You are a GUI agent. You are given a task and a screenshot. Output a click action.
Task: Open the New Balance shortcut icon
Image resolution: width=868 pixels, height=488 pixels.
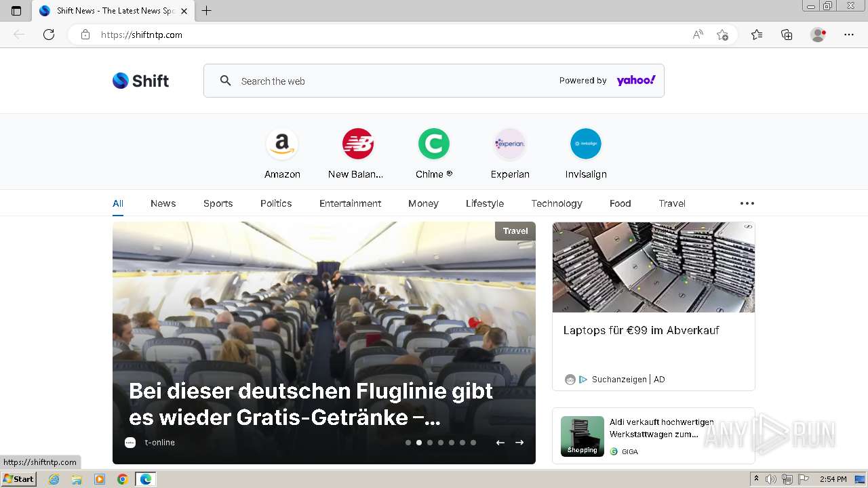click(x=358, y=144)
